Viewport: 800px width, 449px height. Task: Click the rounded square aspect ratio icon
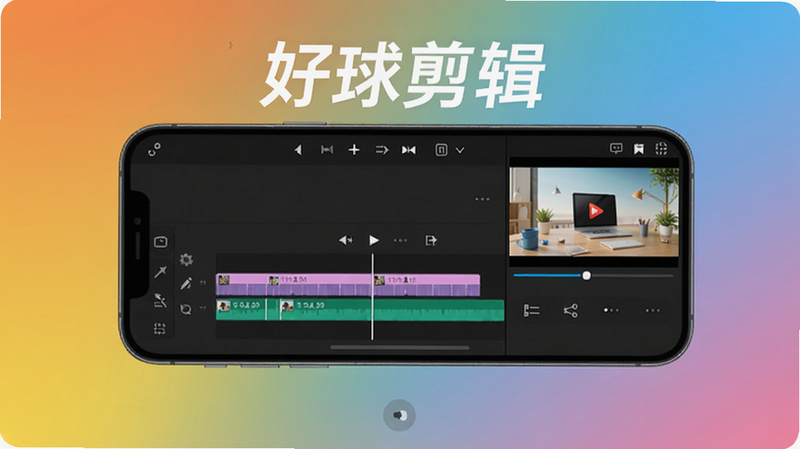(x=441, y=149)
